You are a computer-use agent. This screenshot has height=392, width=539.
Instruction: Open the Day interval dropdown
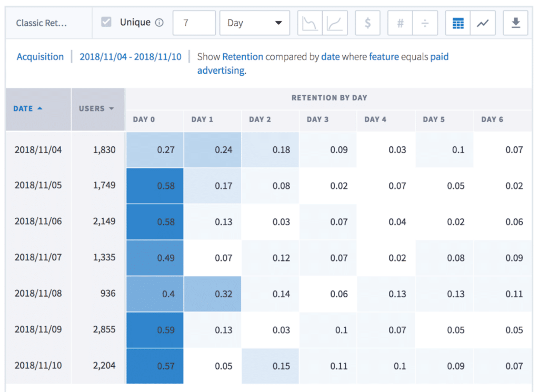click(255, 23)
